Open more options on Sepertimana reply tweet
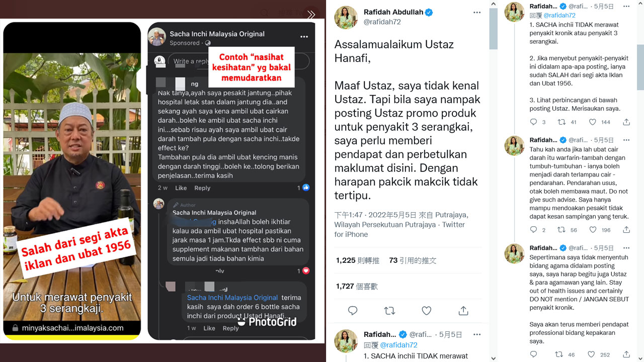The width and height of the screenshot is (644, 362). [626, 248]
